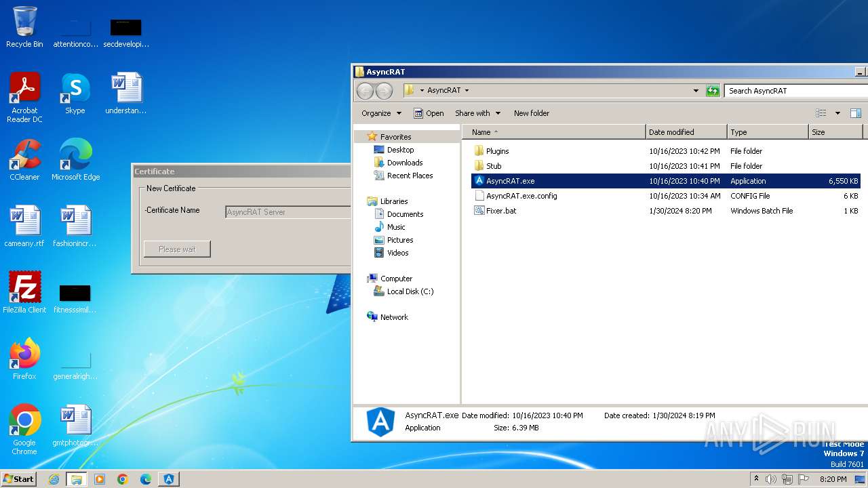Screen dimensions: 868x488
Task: Open the Skype desktop shortcut
Action: click(x=75, y=94)
